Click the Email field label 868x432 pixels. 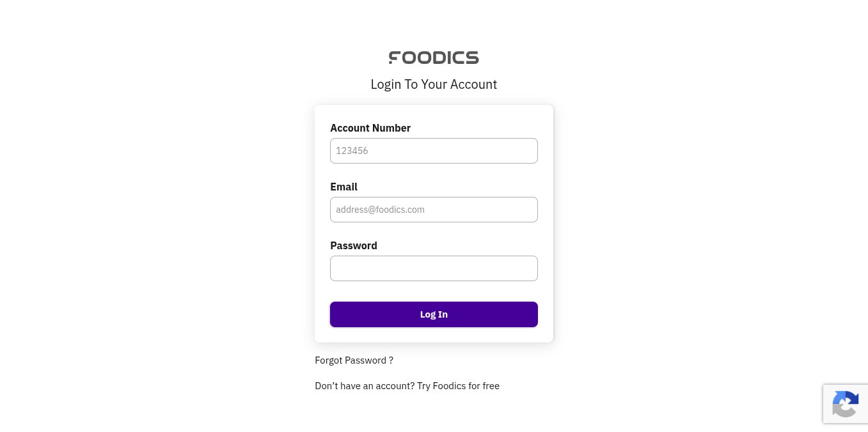[x=343, y=187]
